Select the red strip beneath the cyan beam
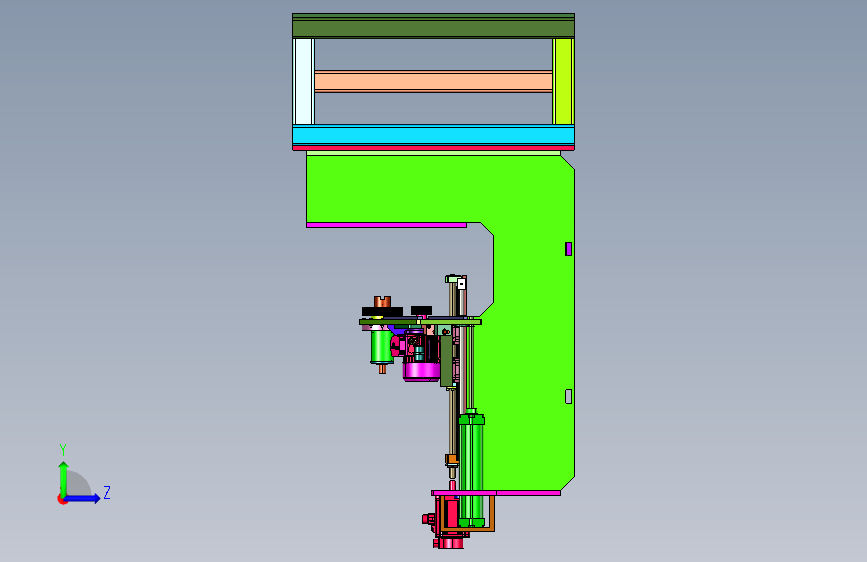Screen dimensions: 867x562 pyautogui.click(x=434, y=148)
